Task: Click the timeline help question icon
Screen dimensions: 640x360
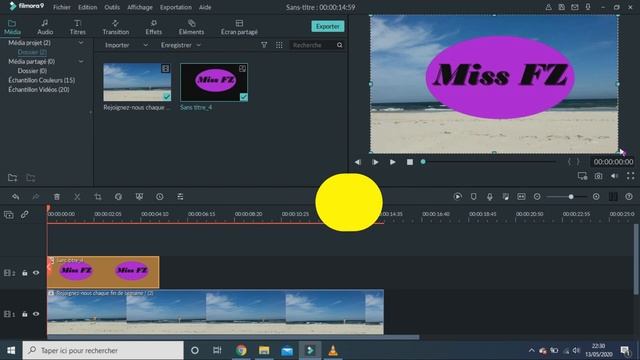Action: [629, 197]
